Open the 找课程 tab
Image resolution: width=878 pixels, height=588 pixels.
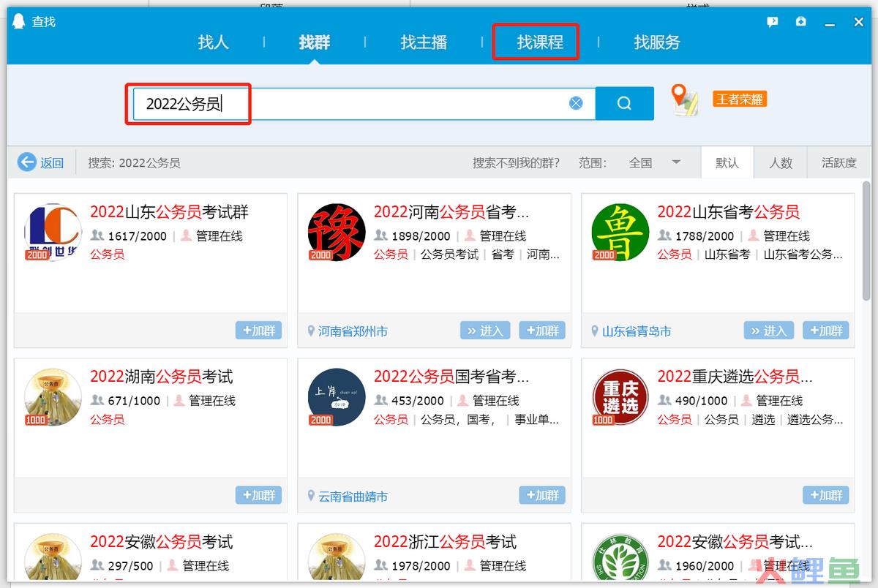pos(540,42)
